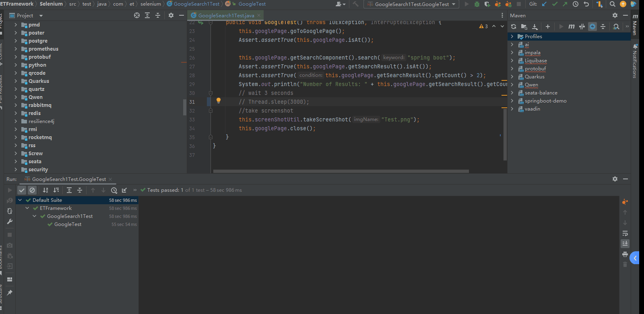Click the Debug bug icon in top toolbar
This screenshot has height=314, width=644.
tap(477, 4)
